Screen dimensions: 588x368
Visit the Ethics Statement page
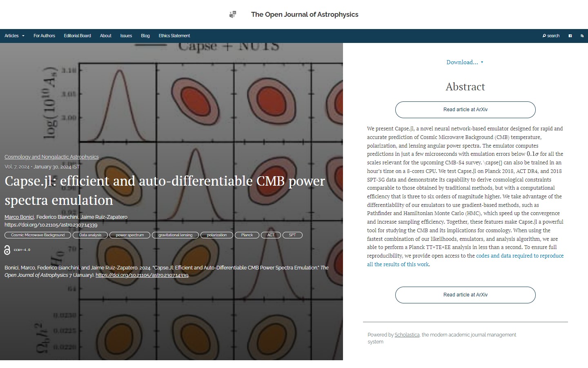[x=174, y=36]
